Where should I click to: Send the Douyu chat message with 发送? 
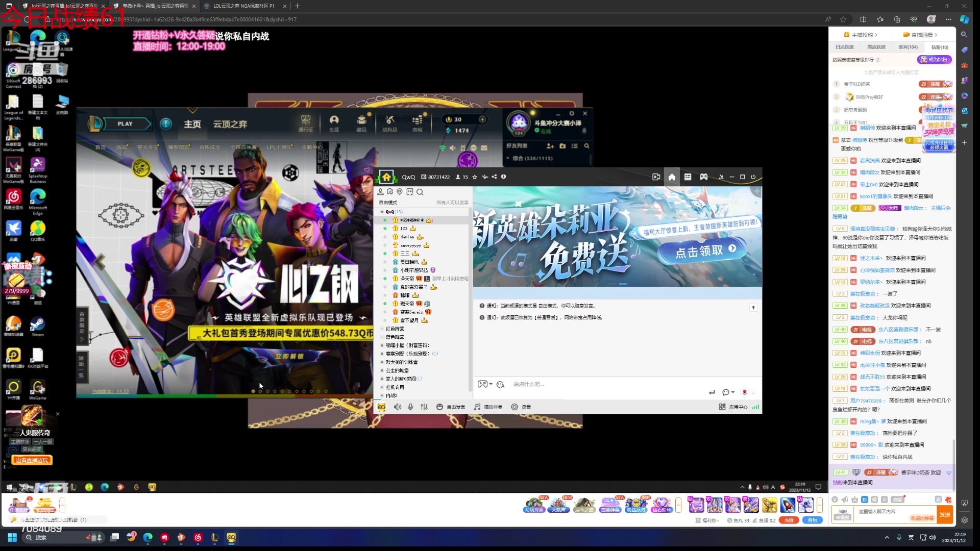(x=945, y=514)
